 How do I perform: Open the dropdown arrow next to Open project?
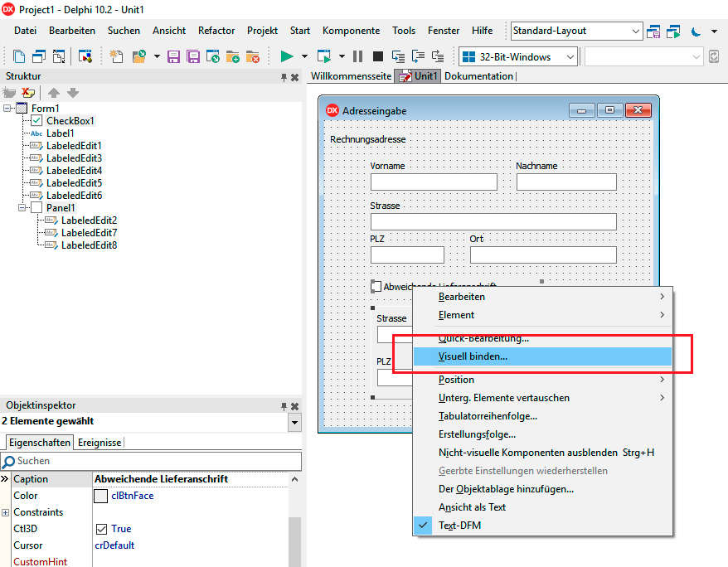[x=157, y=56]
